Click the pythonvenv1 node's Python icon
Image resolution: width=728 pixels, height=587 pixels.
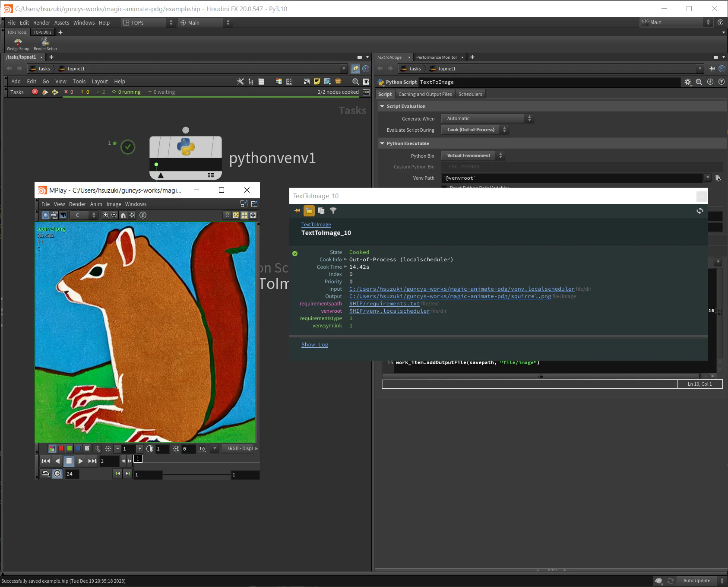pos(186,146)
